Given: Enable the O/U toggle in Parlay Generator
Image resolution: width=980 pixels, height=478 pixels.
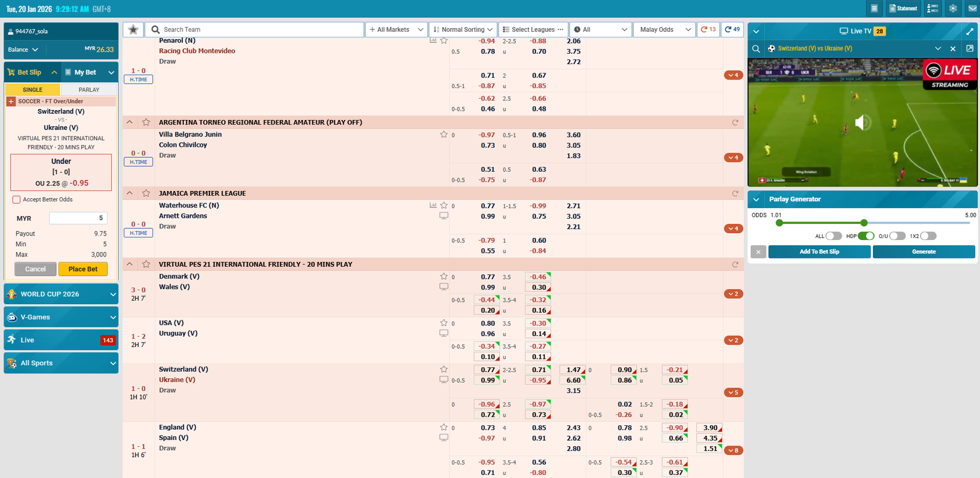Looking at the screenshot, I should (x=897, y=236).
